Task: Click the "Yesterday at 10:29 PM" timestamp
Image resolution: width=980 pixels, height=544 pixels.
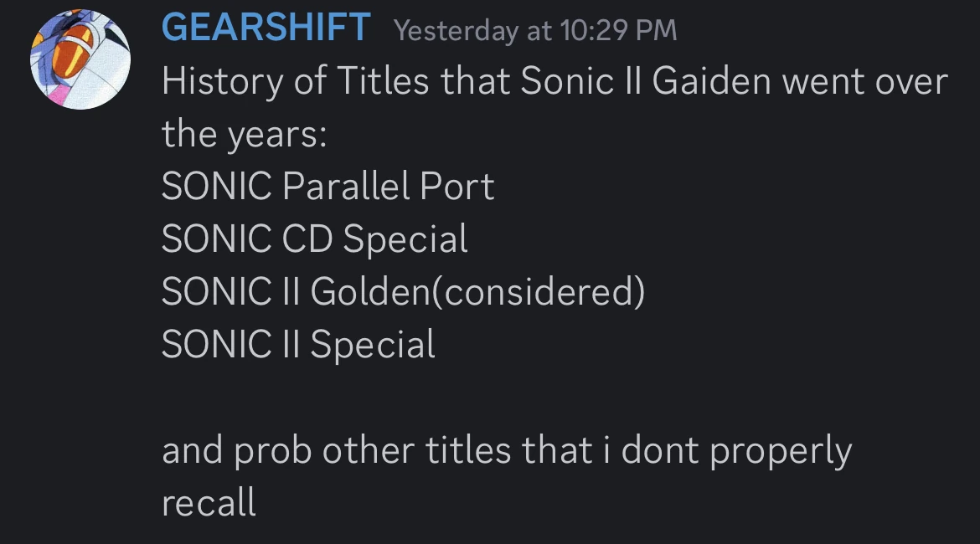Action: 534,31
